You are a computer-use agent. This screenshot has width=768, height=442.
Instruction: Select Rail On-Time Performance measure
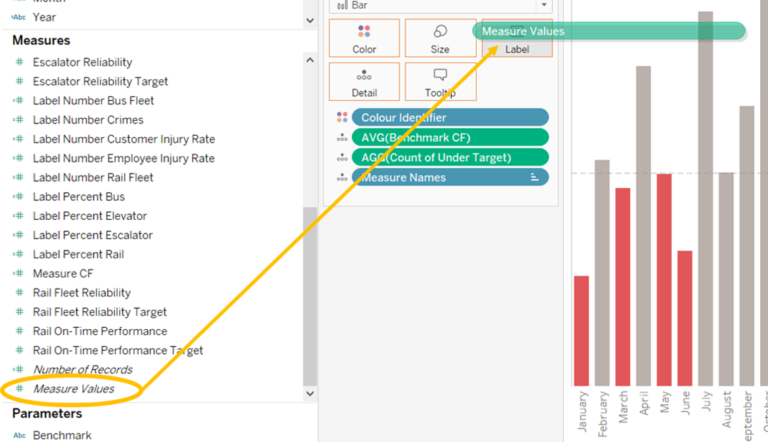tap(99, 331)
